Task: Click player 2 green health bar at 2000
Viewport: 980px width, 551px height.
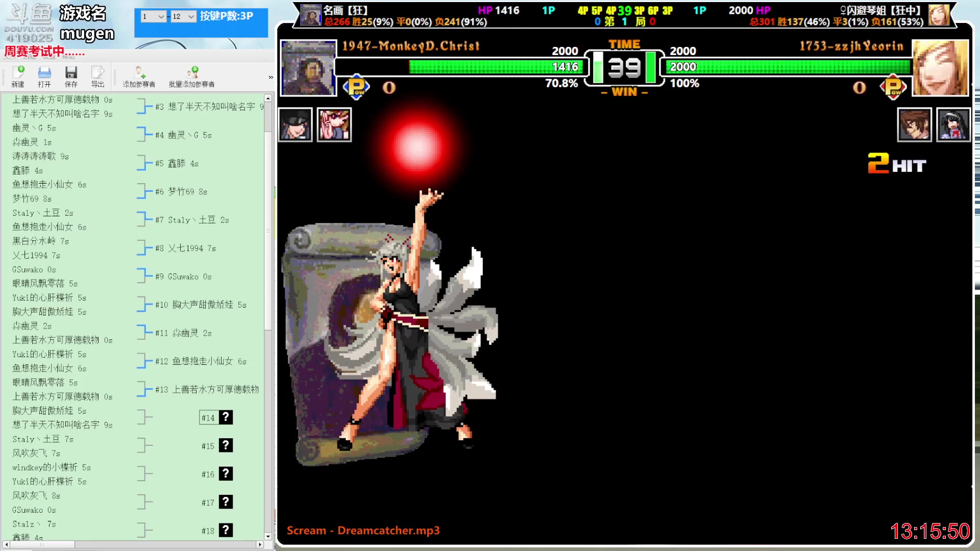Action: tap(788, 67)
